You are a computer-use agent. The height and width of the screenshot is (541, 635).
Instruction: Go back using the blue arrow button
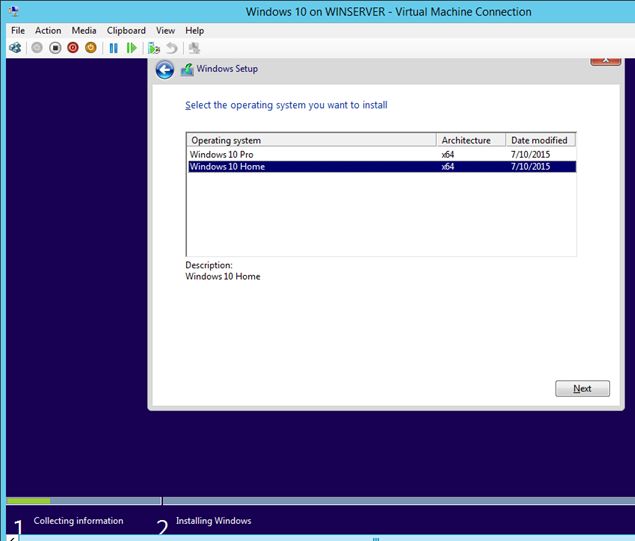[x=165, y=70]
